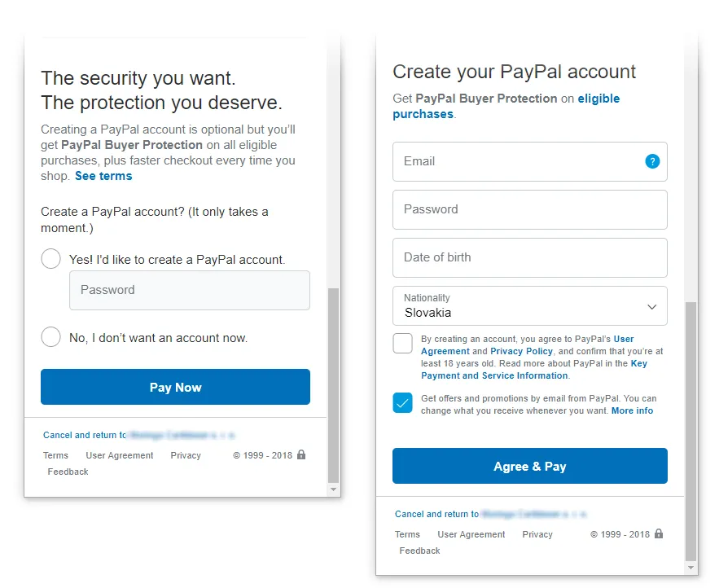The image size is (719, 588).
Task: Click the lock icon in the left footer
Action: [301, 454]
